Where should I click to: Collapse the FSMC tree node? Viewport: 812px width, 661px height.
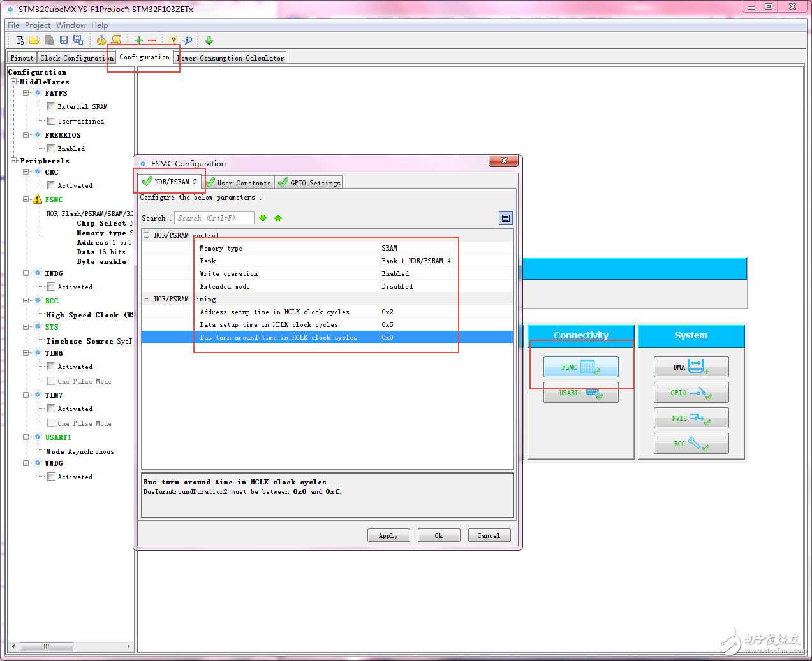26,200
